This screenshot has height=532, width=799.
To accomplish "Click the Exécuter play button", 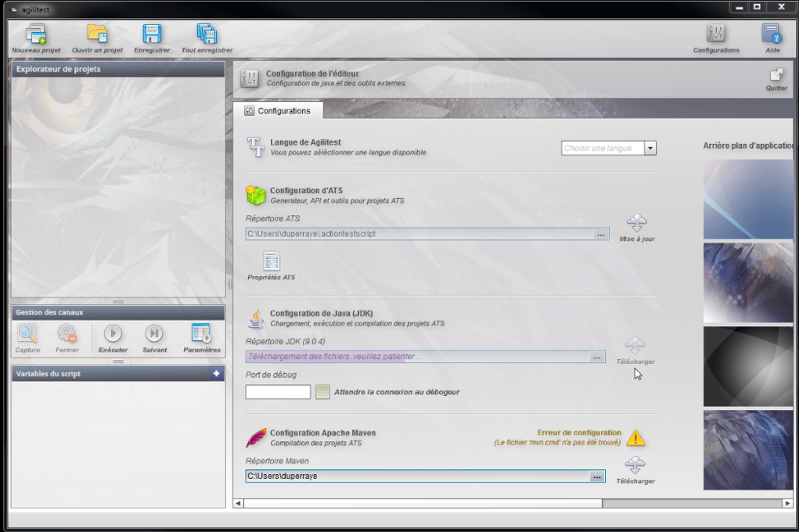I will [x=113, y=334].
